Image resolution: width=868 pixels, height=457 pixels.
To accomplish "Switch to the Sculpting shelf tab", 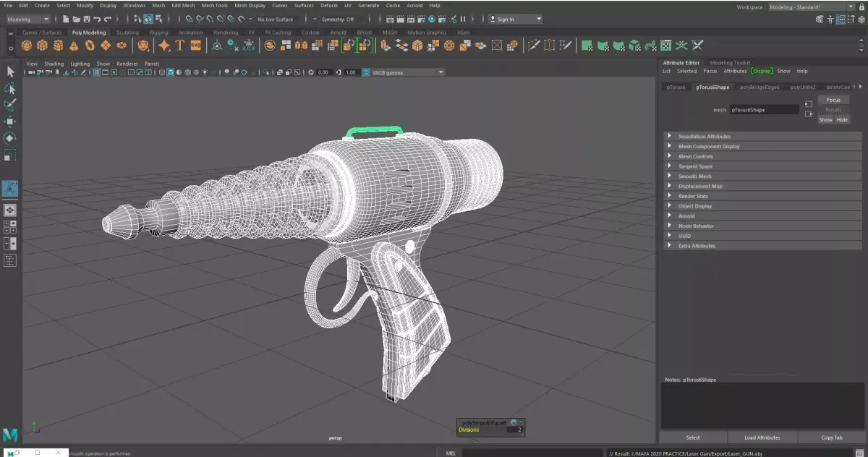I will (x=127, y=33).
